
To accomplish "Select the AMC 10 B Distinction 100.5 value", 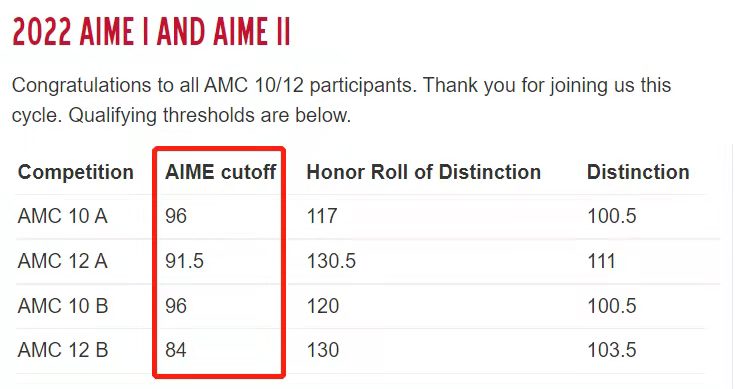I will pos(612,306).
